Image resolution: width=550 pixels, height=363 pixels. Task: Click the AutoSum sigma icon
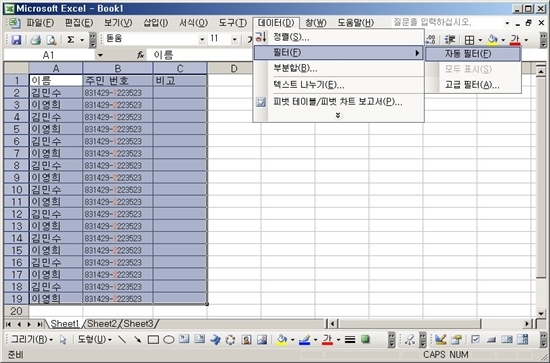coord(71,40)
